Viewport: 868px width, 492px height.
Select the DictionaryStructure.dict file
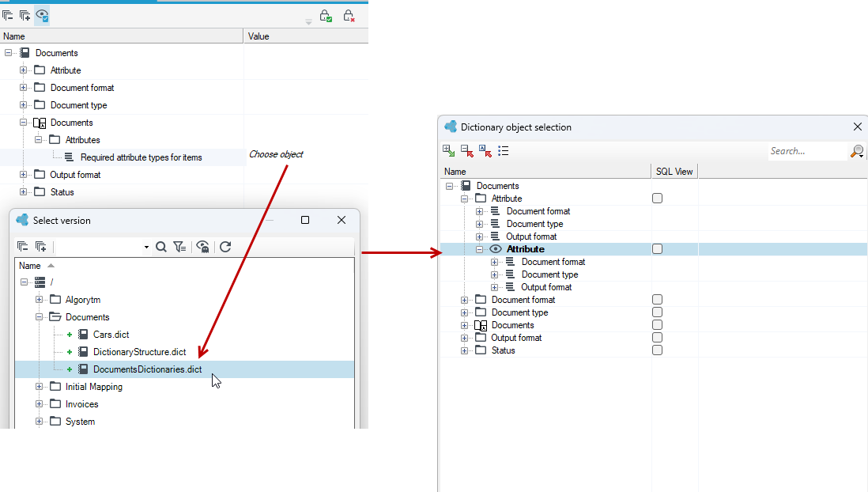click(139, 352)
